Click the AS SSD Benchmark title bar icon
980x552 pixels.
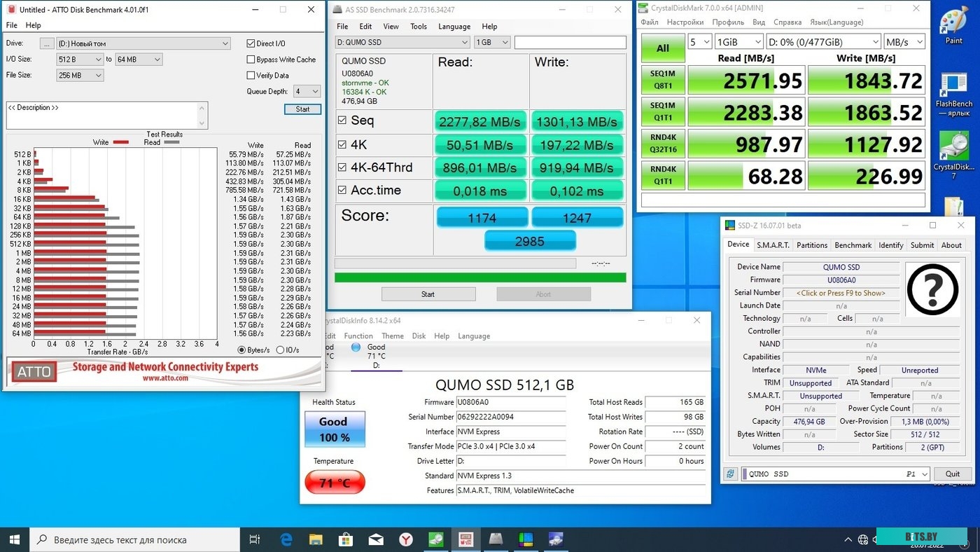click(338, 10)
